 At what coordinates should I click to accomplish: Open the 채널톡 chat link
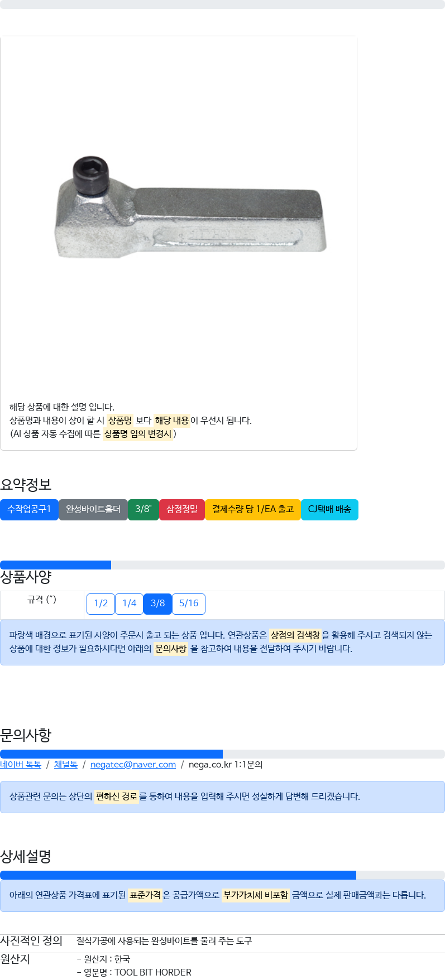(x=66, y=765)
